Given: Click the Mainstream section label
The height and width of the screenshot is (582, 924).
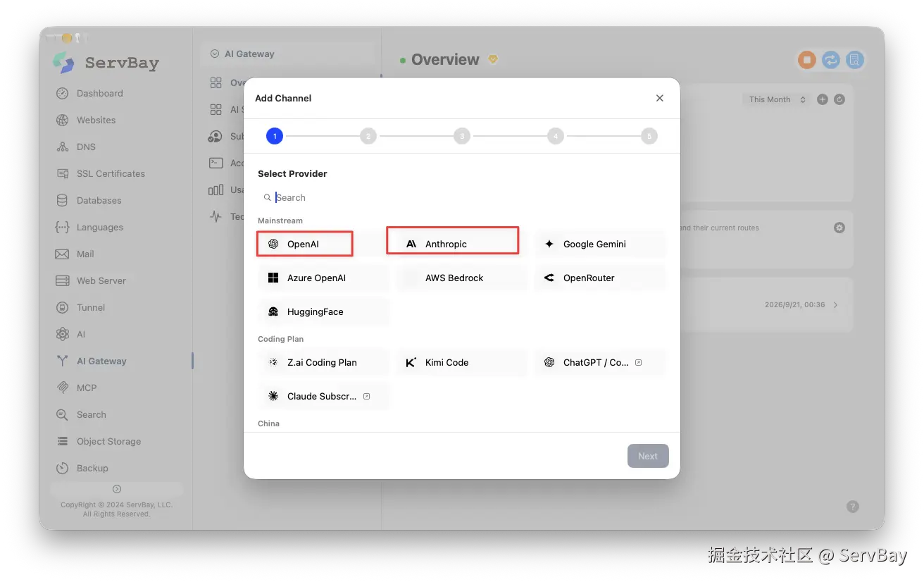Looking at the screenshot, I should pos(280,221).
